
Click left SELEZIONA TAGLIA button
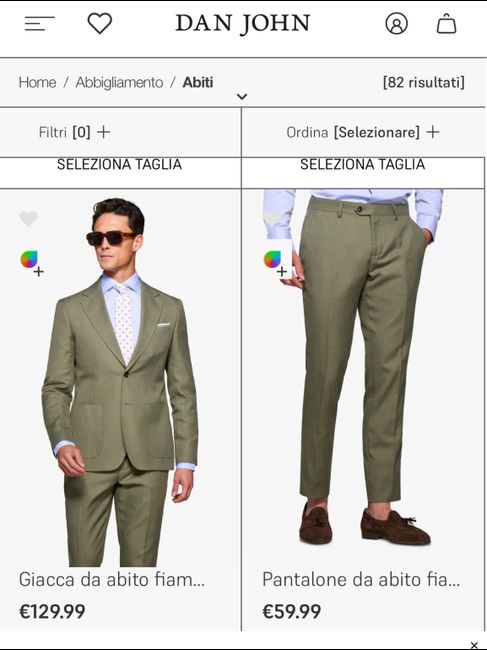pyautogui.click(x=120, y=172)
